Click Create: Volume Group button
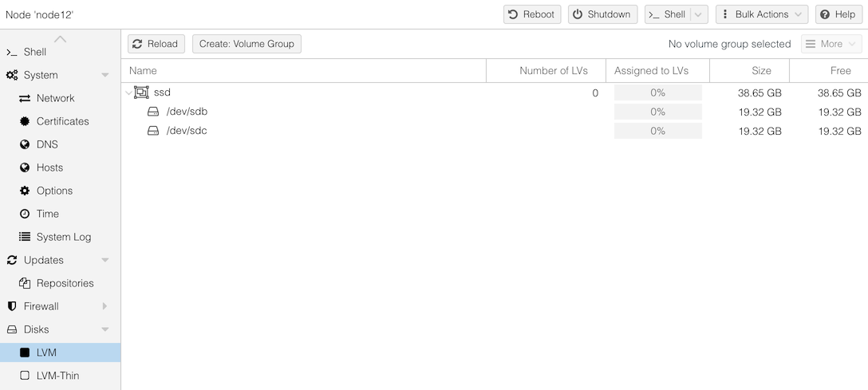The height and width of the screenshot is (390, 868). 247,44
